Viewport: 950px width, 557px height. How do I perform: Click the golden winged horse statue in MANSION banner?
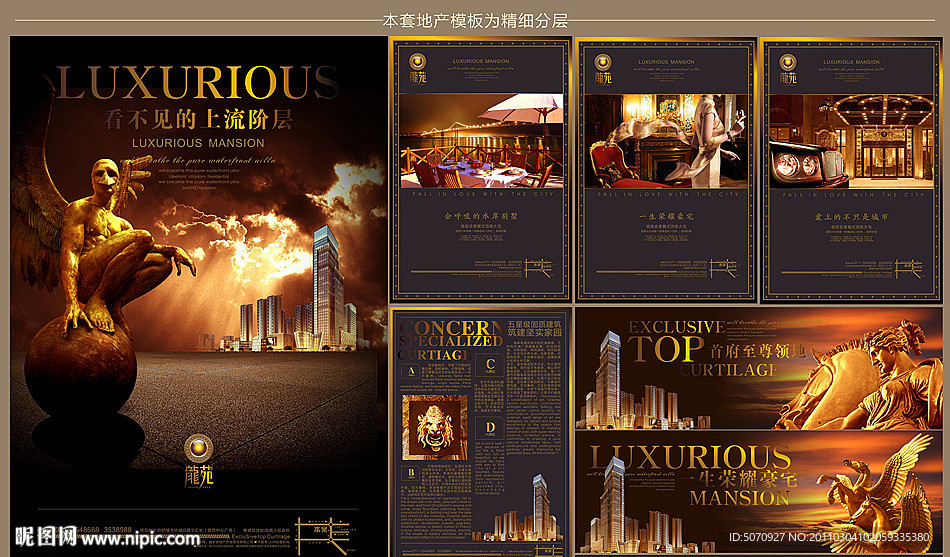882,494
